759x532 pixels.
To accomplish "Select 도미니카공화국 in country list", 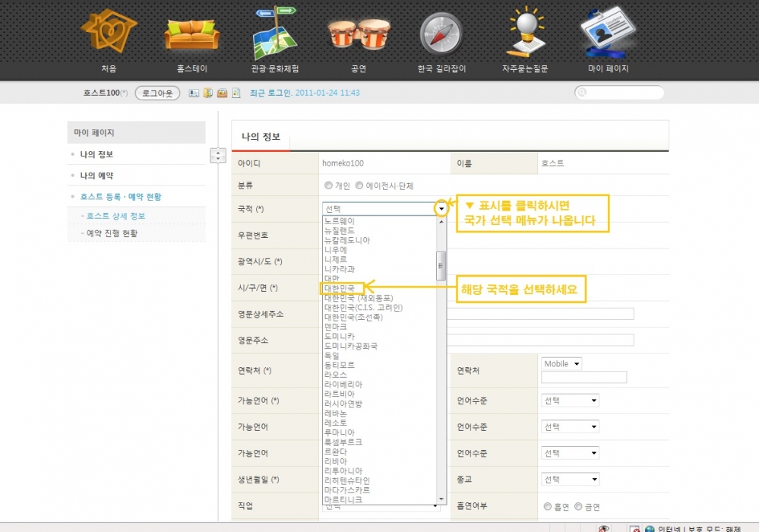I will (351, 346).
